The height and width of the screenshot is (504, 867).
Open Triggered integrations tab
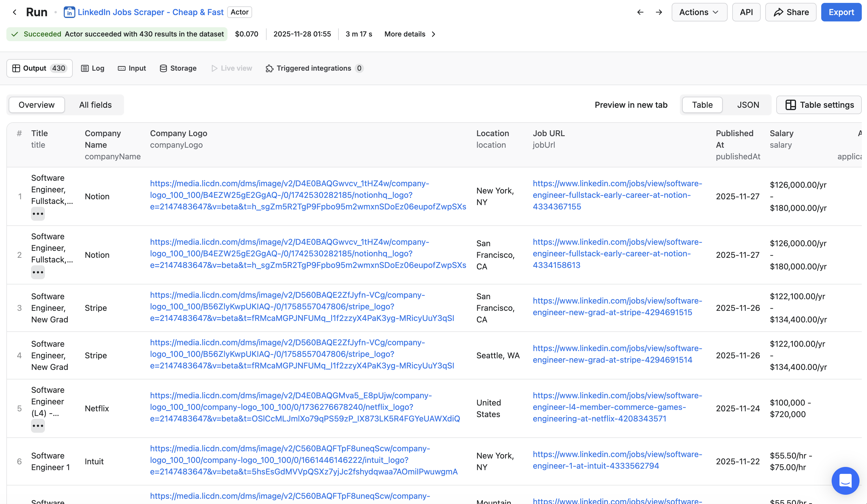tap(314, 68)
